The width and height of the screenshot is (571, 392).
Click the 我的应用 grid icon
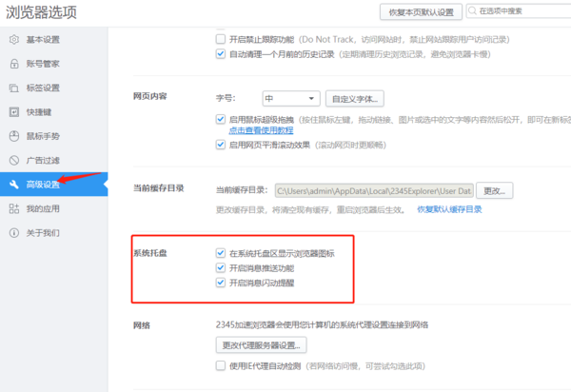click(x=14, y=208)
